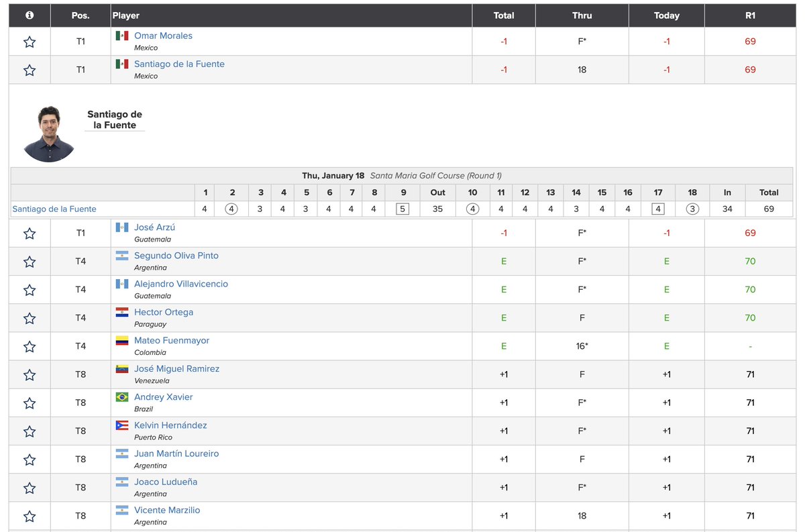Expand Hector Ortega row
Image resolution: width=805 pixels, height=532 pixels.
[x=164, y=312]
